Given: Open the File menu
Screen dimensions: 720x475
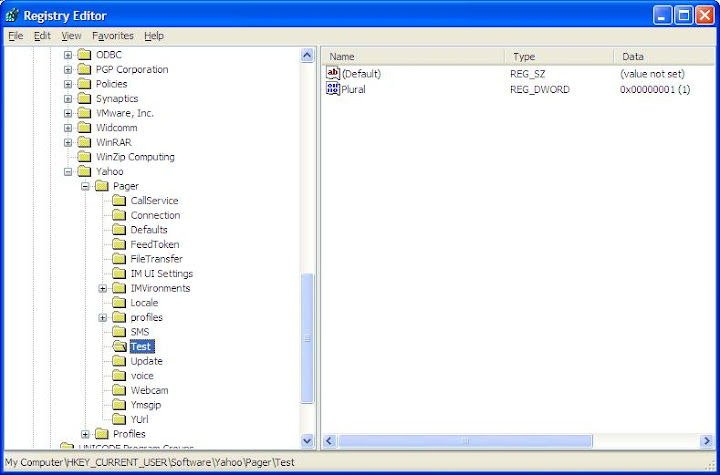Looking at the screenshot, I should 16,35.
